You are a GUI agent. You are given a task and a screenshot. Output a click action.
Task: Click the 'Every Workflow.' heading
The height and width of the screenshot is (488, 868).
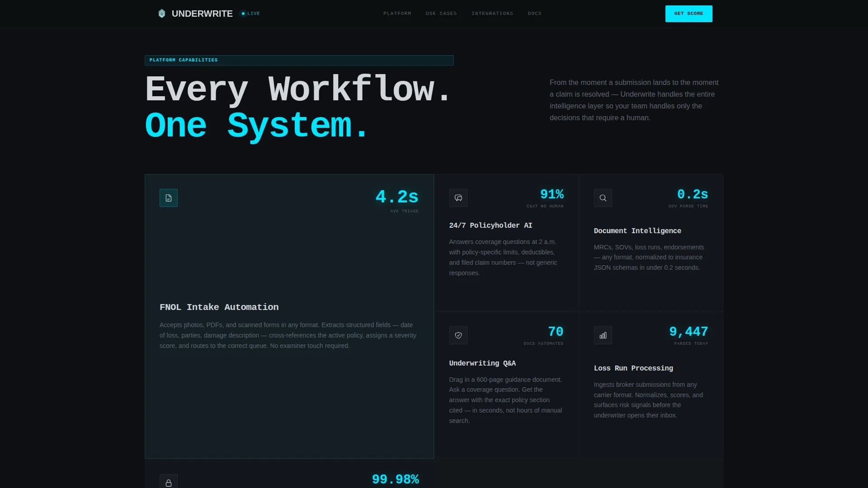298,89
